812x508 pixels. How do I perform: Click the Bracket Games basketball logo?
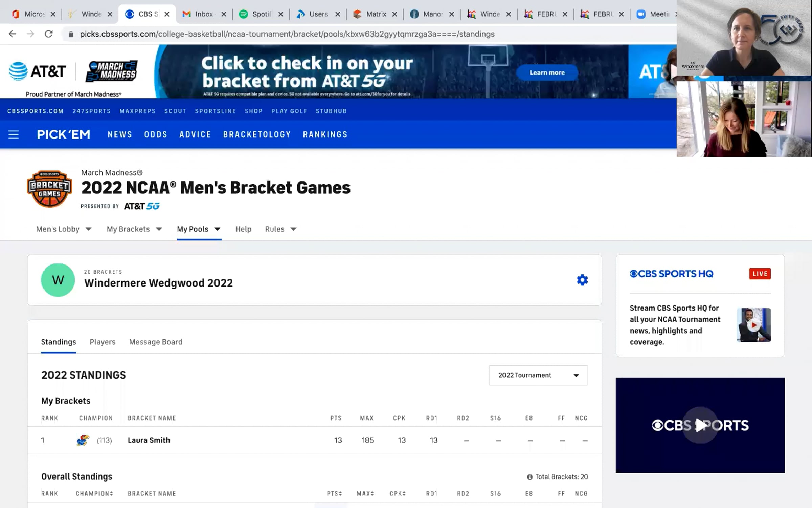(50, 189)
